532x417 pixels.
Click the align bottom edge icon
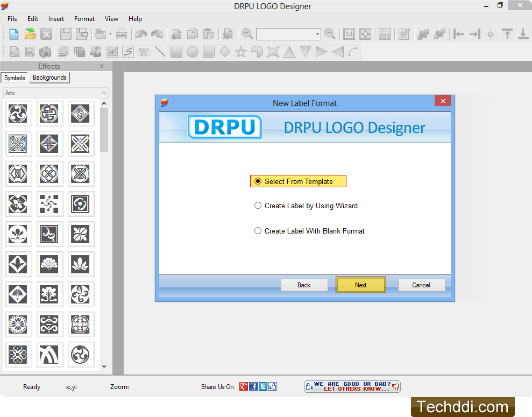(x=523, y=34)
